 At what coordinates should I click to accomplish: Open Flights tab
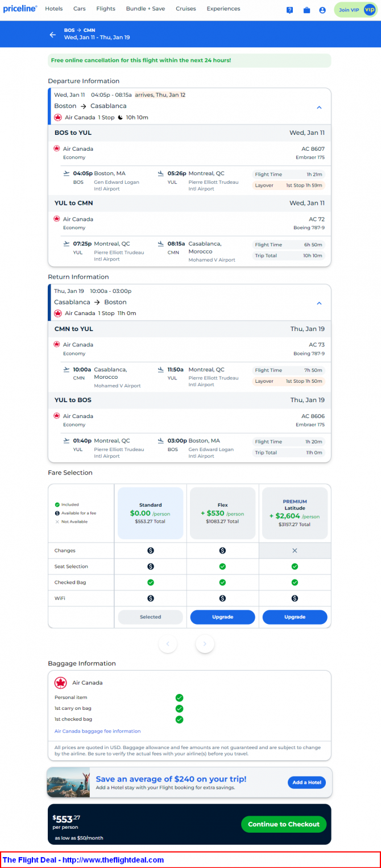tap(106, 9)
